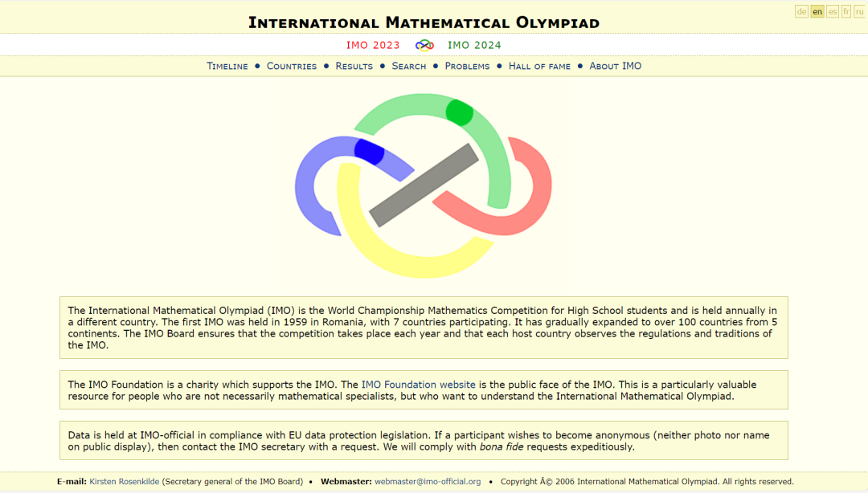
Task: Switch language to Russian (ru)
Action: [x=859, y=11]
